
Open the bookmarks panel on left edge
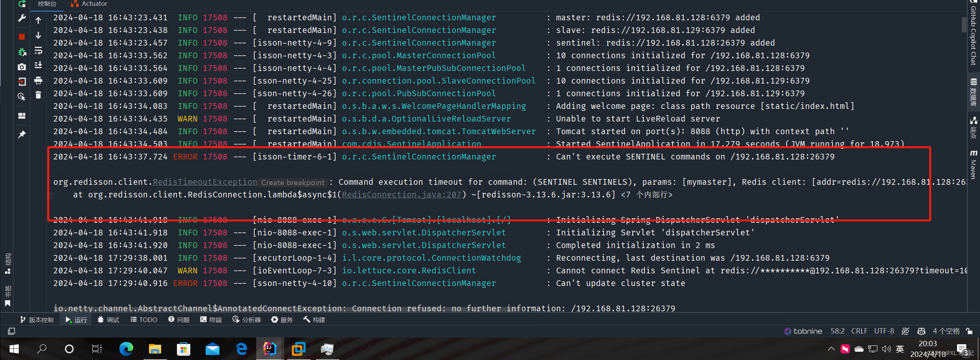click(x=8, y=296)
